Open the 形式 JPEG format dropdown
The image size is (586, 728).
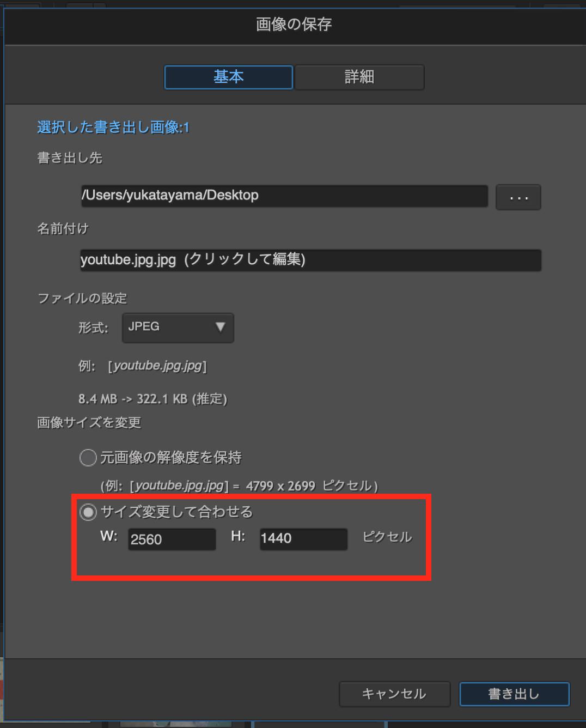pyautogui.click(x=178, y=327)
